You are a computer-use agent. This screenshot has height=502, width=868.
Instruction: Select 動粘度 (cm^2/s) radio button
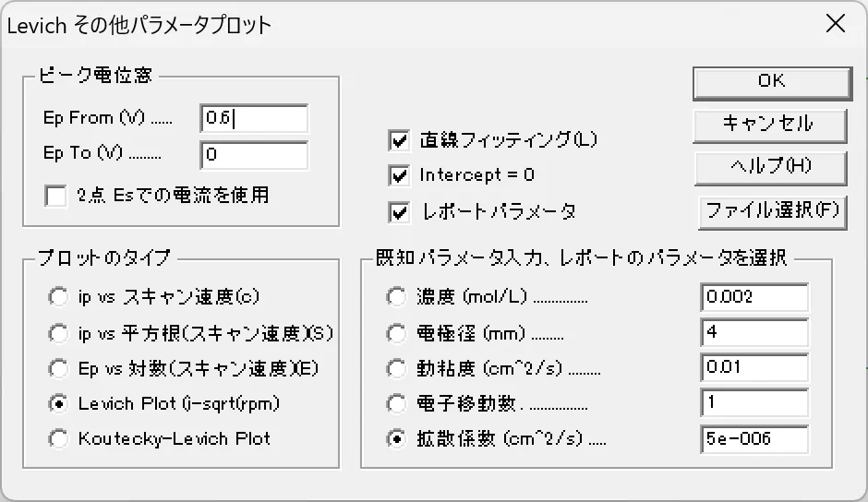point(396,368)
